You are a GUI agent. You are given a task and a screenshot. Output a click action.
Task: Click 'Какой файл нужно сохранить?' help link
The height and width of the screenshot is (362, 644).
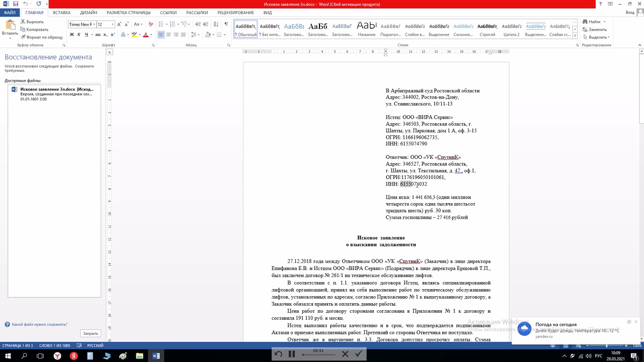click(39, 325)
